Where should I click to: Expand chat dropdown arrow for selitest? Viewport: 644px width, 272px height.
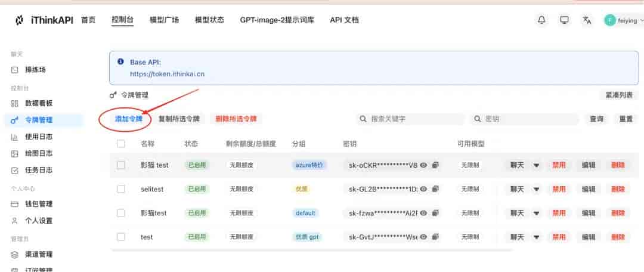[x=536, y=189]
